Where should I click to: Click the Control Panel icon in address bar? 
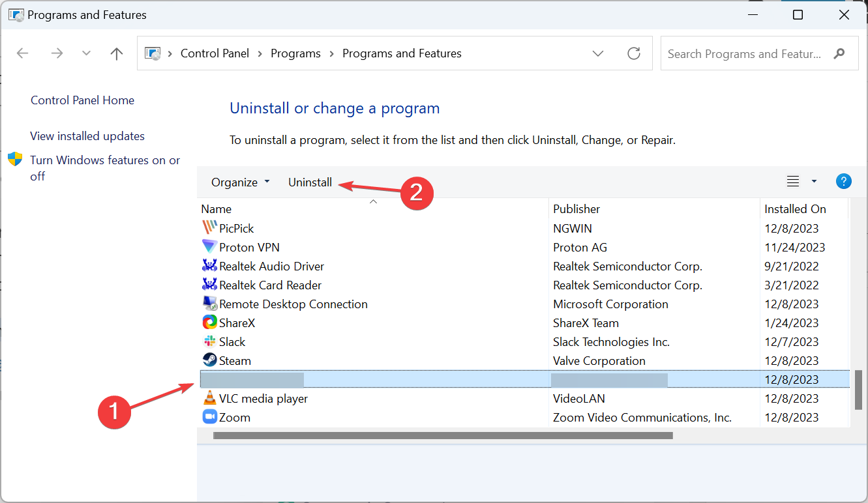152,53
